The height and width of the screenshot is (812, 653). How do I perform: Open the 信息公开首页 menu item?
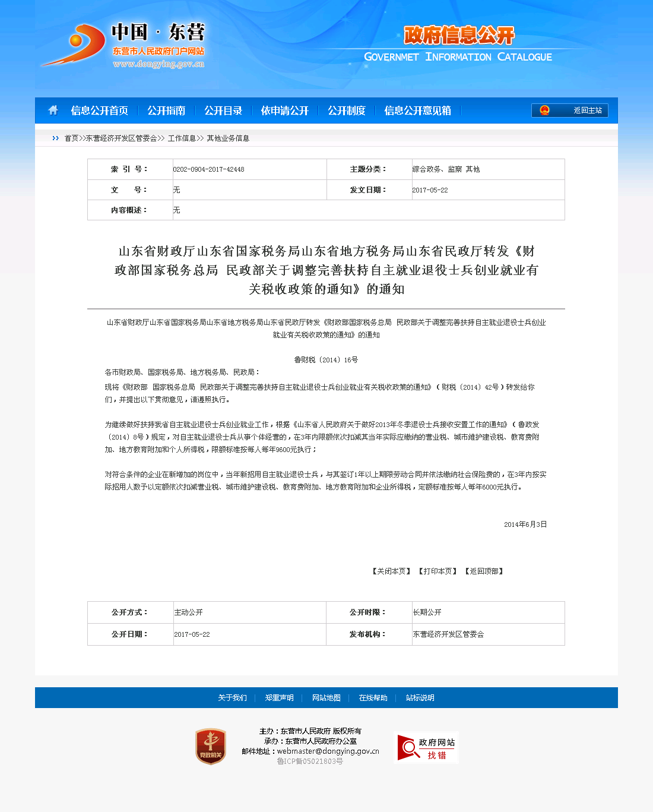(x=99, y=110)
